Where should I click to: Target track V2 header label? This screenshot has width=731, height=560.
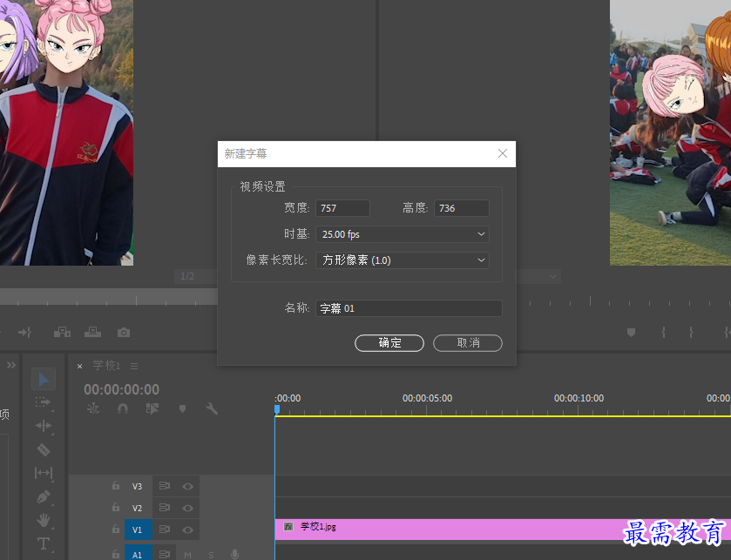137,509
